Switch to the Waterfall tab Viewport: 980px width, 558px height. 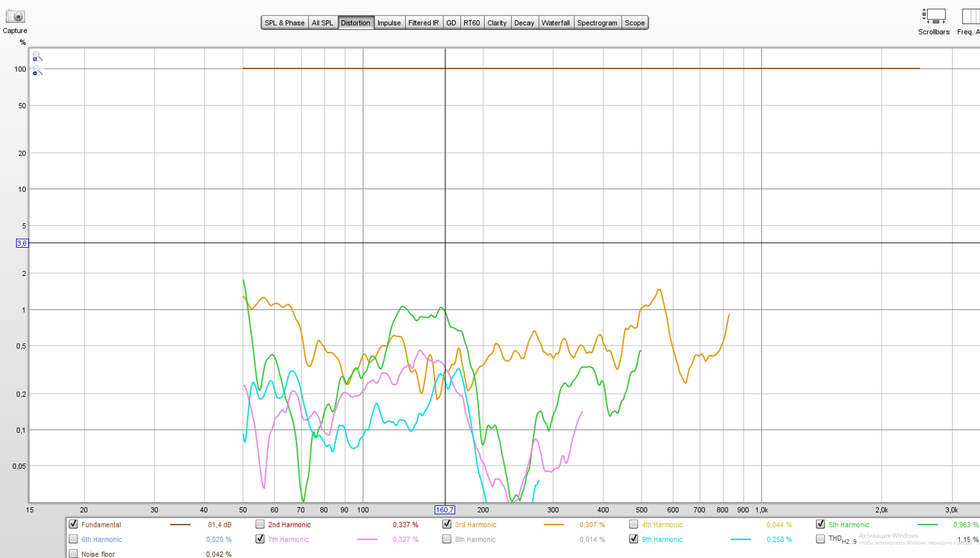pyautogui.click(x=555, y=22)
